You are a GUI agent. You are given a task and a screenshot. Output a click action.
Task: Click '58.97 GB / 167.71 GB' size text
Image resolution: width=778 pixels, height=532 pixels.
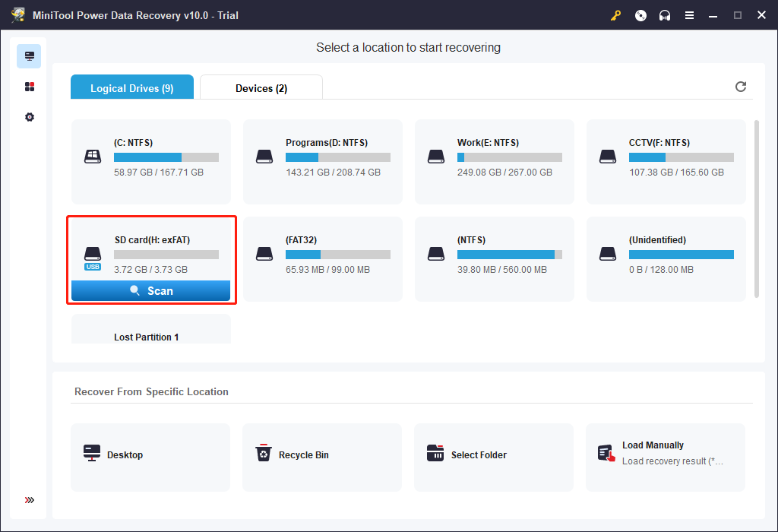click(159, 173)
